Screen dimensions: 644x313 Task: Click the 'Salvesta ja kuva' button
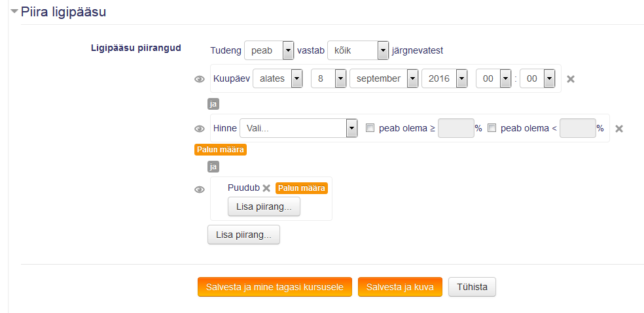coord(400,287)
